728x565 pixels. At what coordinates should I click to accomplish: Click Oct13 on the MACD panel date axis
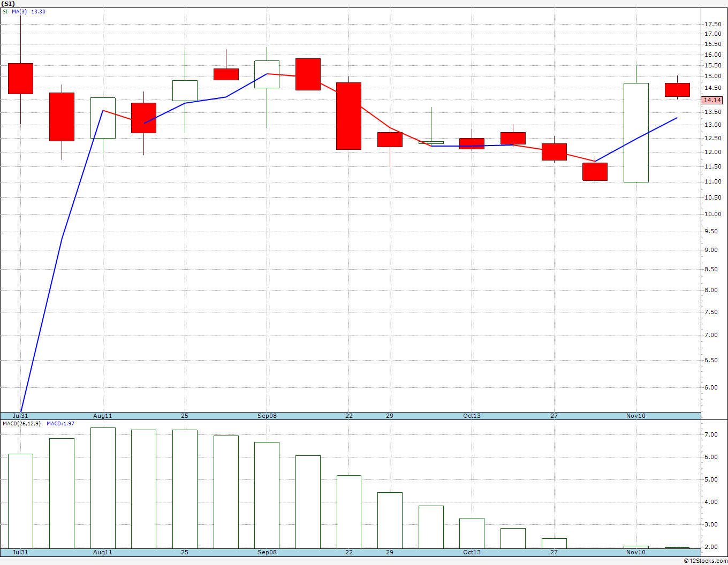472,552
